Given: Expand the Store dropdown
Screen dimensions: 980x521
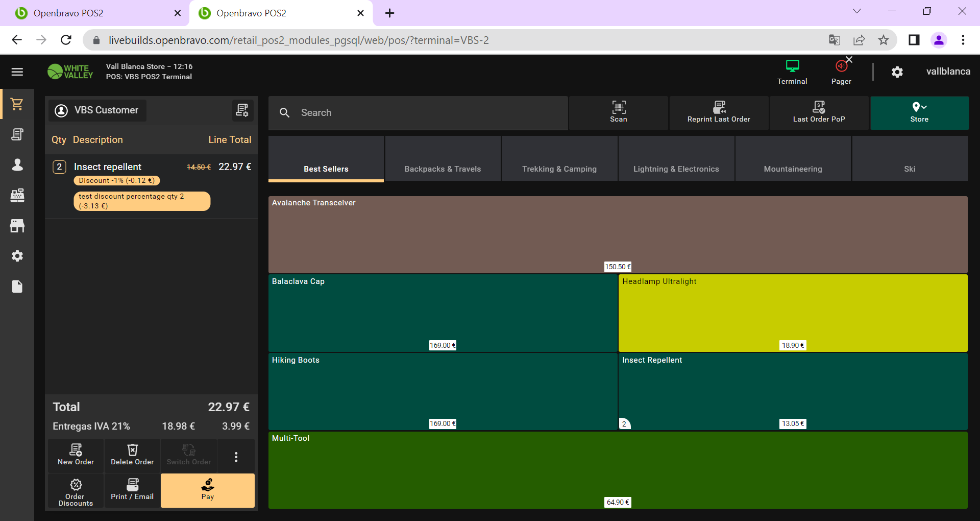Looking at the screenshot, I should click(919, 112).
